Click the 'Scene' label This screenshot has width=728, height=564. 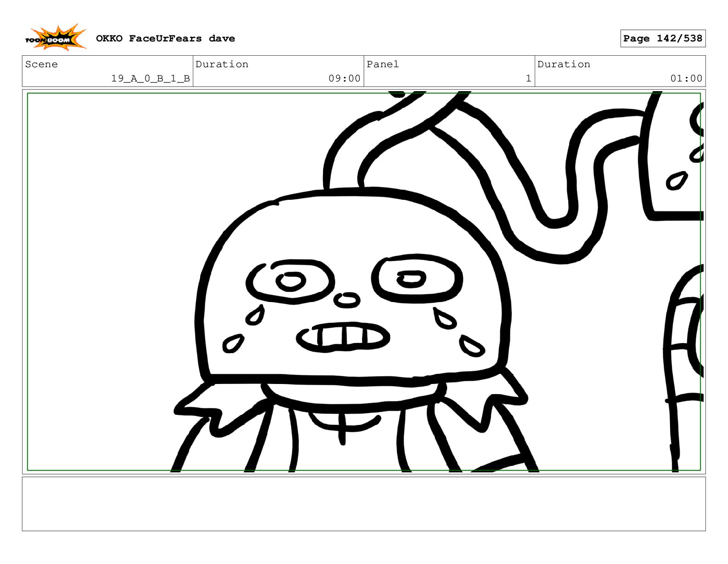click(41, 64)
